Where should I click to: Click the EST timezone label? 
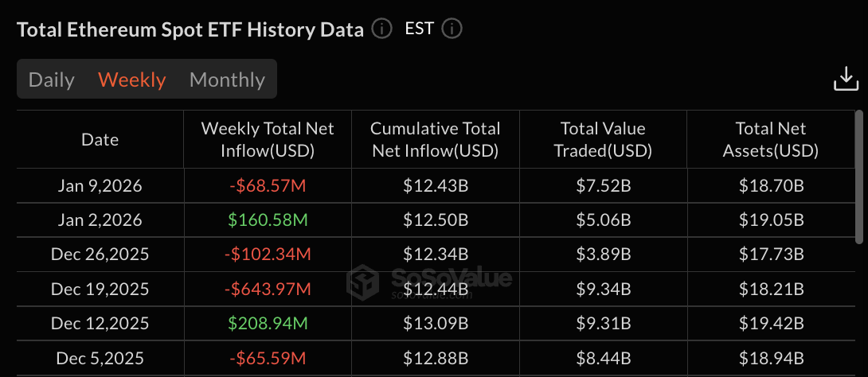point(419,28)
